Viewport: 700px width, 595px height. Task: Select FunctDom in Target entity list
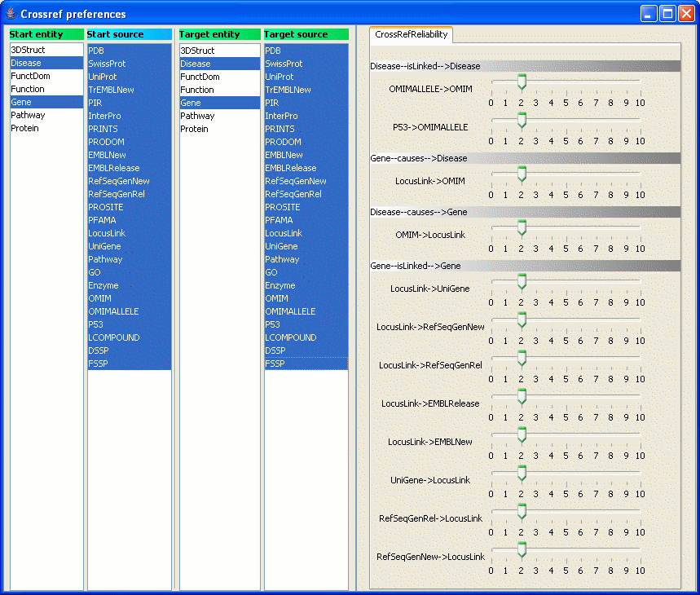click(220, 77)
